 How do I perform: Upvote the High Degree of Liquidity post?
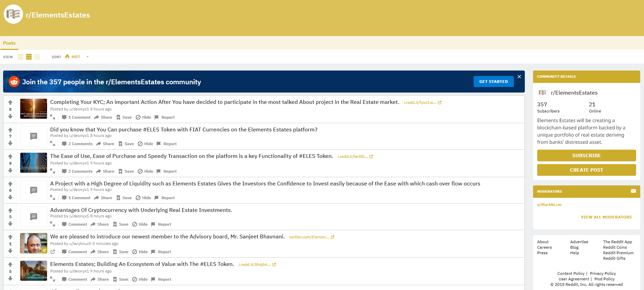10,184
